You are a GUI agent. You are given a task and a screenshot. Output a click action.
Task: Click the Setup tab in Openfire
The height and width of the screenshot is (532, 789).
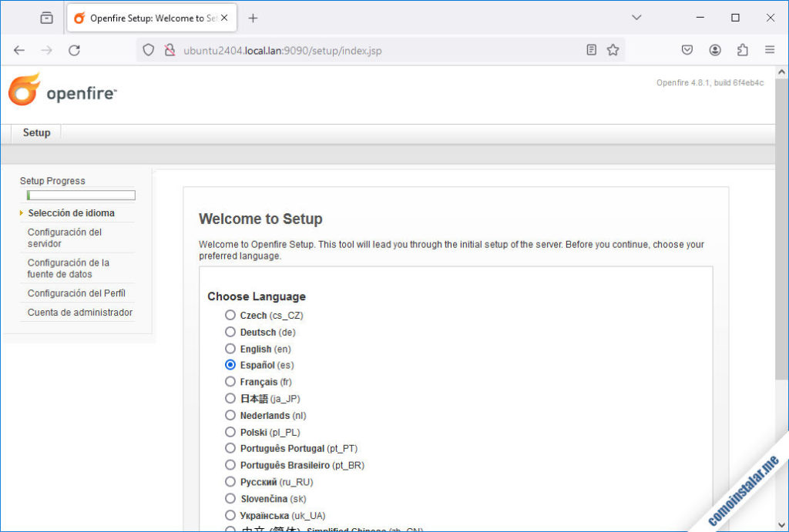pyautogui.click(x=35, y=132)
